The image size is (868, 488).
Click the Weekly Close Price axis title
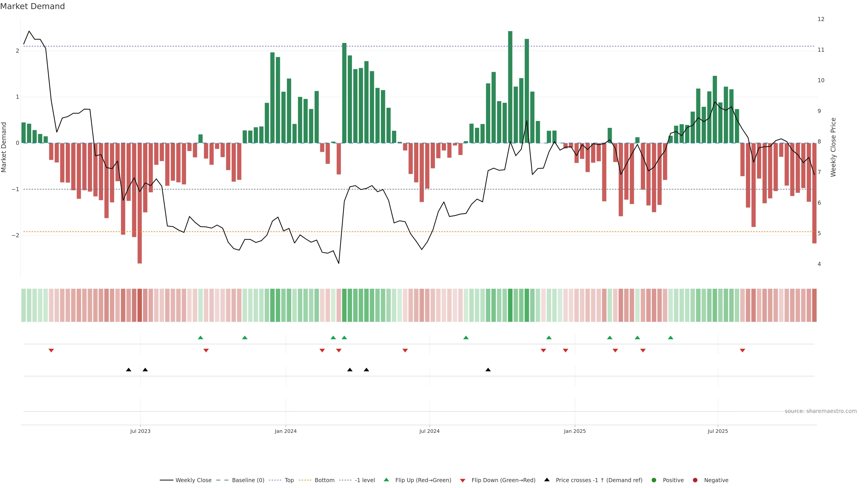[833, 147]
